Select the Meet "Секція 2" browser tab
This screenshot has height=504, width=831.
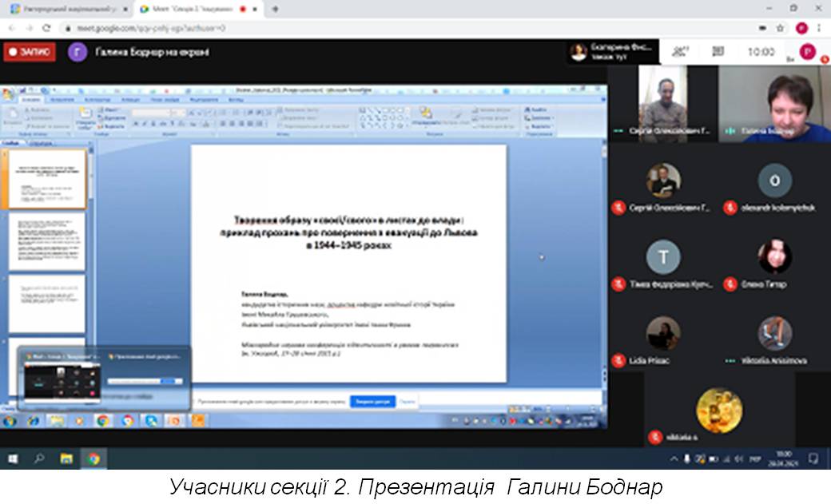(198, 9)
